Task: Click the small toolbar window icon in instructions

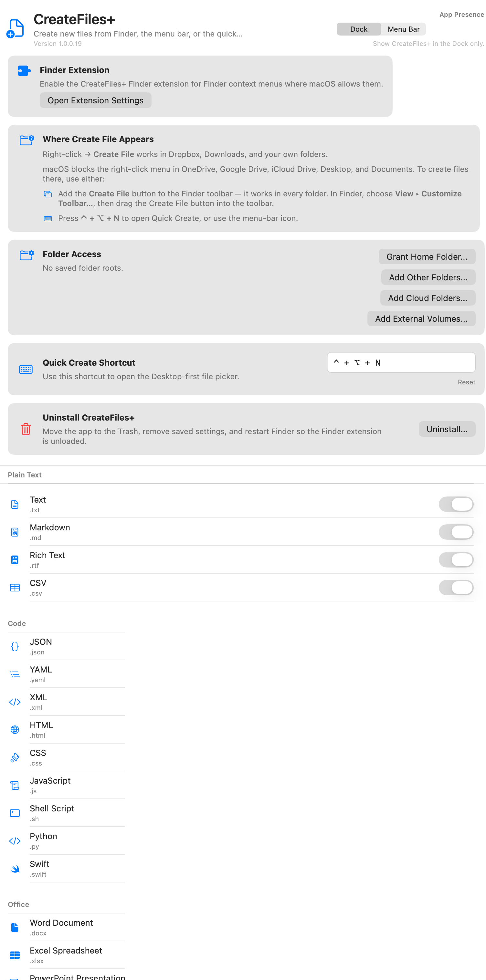Action: pos(48,194)
